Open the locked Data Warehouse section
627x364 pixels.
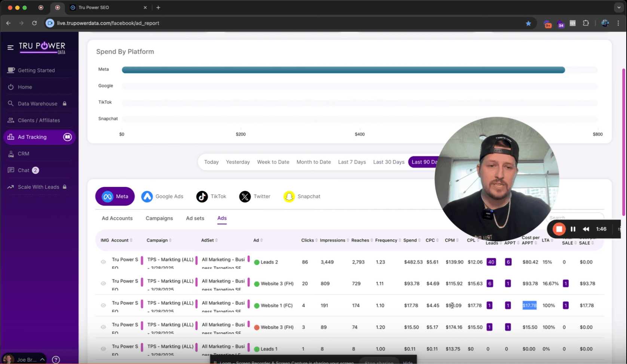click(37, 104)
